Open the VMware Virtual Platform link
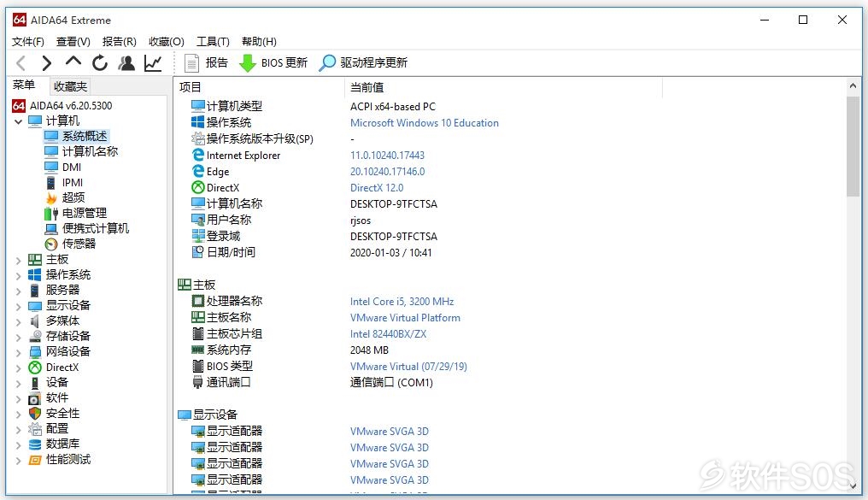 (405, 318)
